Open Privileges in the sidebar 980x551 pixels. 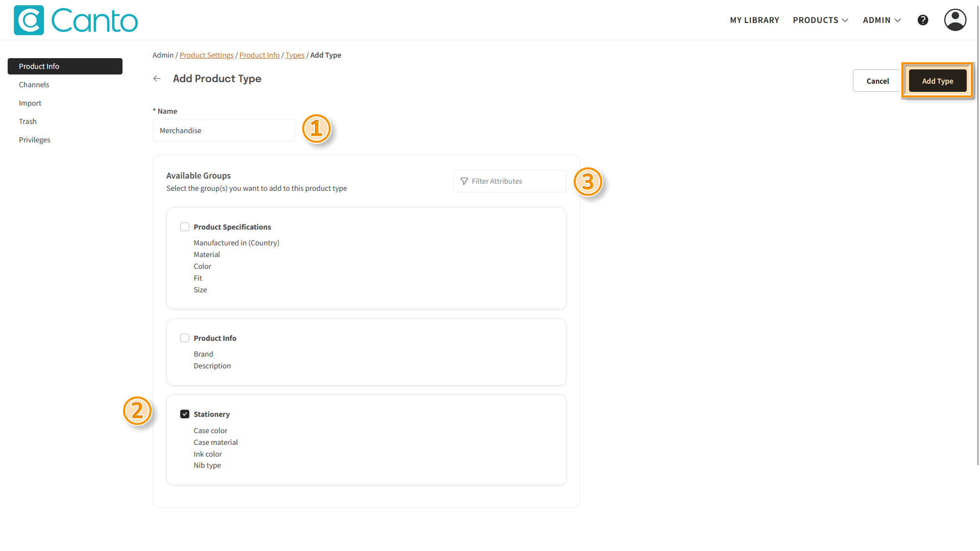point(35,140)
